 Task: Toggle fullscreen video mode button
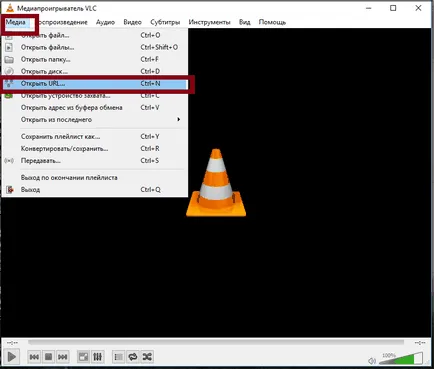pos(83,357)
